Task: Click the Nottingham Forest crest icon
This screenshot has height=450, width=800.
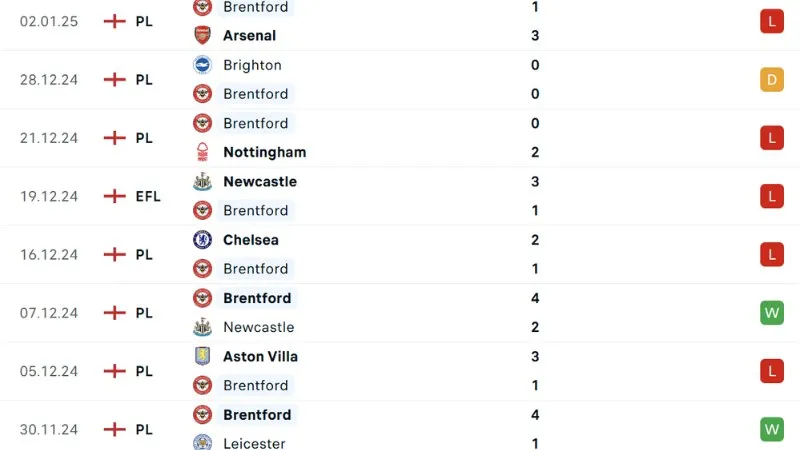Action: [203, 152]
